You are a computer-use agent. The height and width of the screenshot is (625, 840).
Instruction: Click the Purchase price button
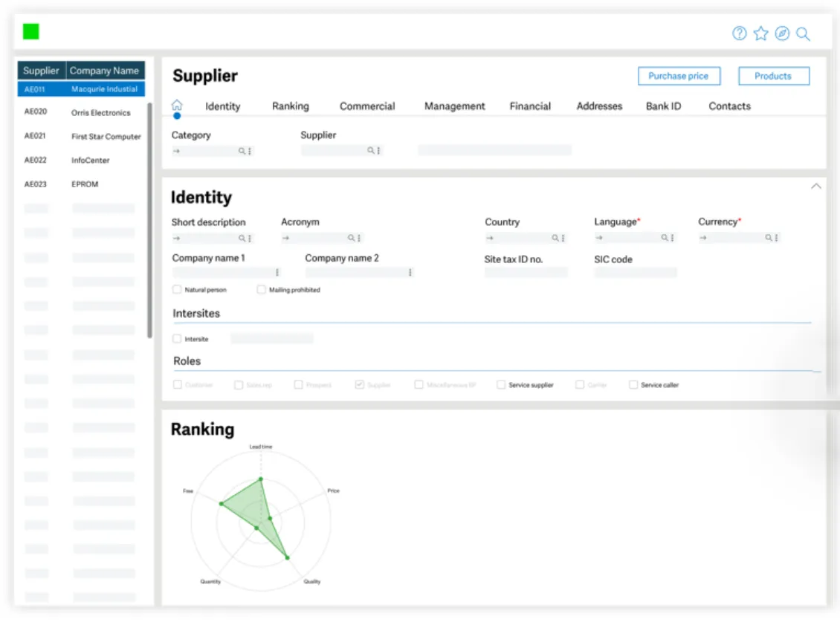point(679,76)
